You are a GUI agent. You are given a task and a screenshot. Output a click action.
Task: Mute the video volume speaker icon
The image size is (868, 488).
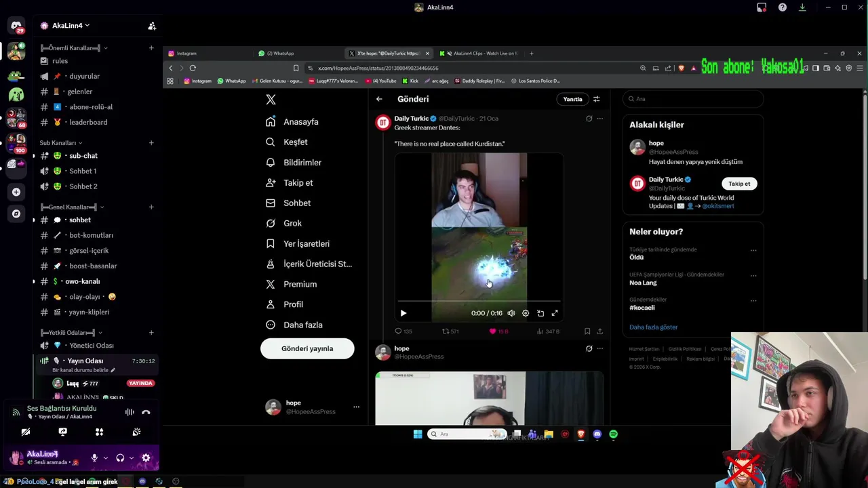[511, 313]
